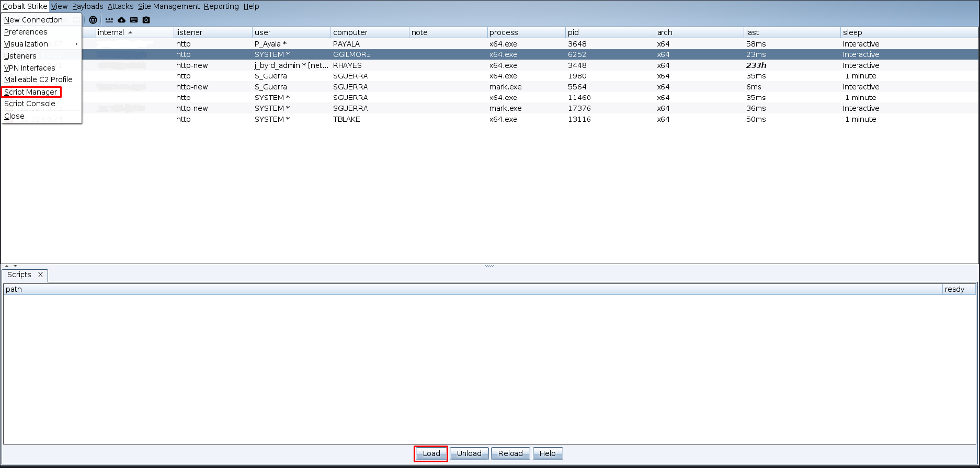Choose Malleable C2 Profile menu entry
Viewport: 980px width, 468px height.
pos(41,79)
